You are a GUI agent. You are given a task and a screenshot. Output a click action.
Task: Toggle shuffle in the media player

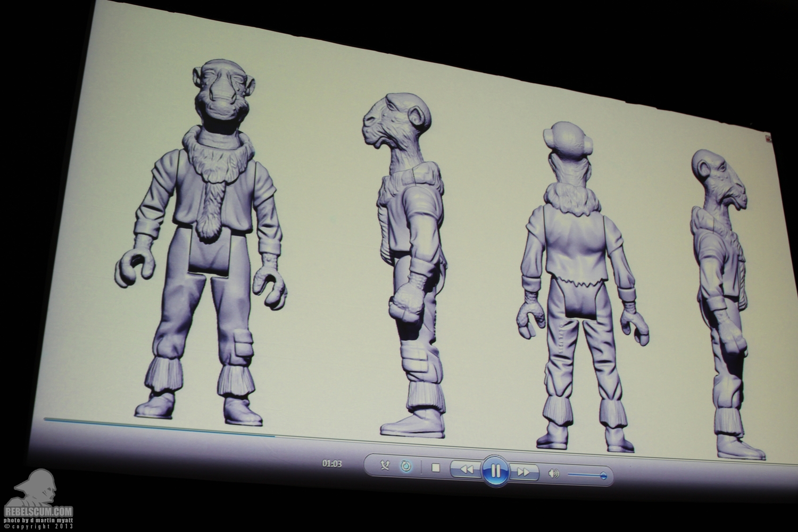(386, 465)
